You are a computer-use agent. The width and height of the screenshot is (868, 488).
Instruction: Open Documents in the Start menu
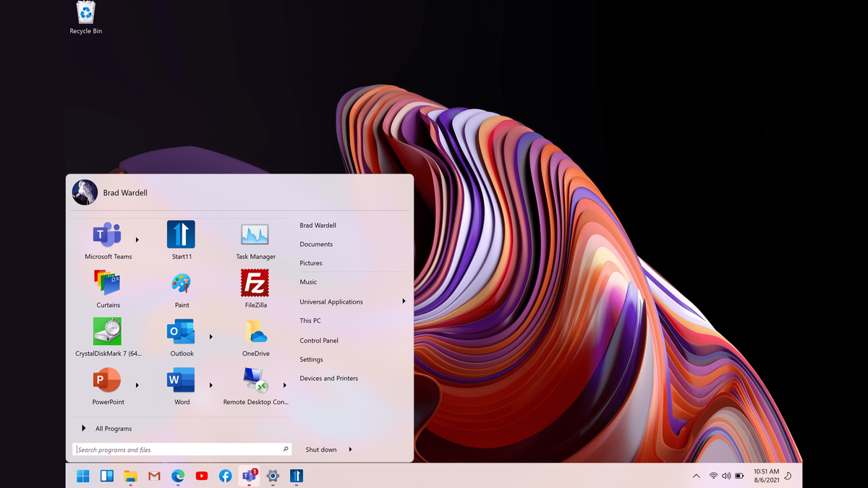coord(316,244)
